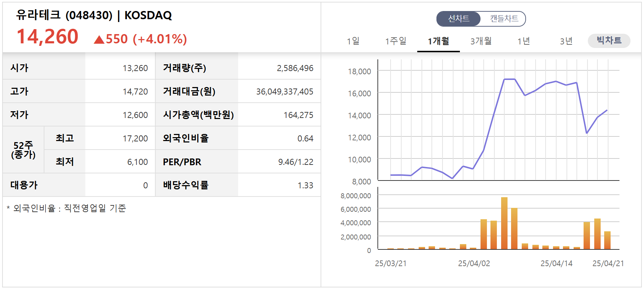Click the volume value 2,586,496
The image size is (644, 291).
coord(295,68)
